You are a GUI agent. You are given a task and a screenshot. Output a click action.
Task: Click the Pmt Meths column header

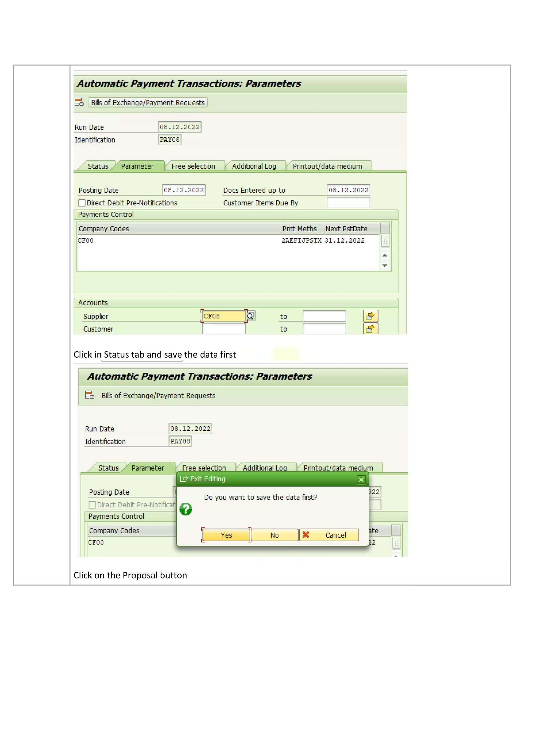tap(303, 228)
